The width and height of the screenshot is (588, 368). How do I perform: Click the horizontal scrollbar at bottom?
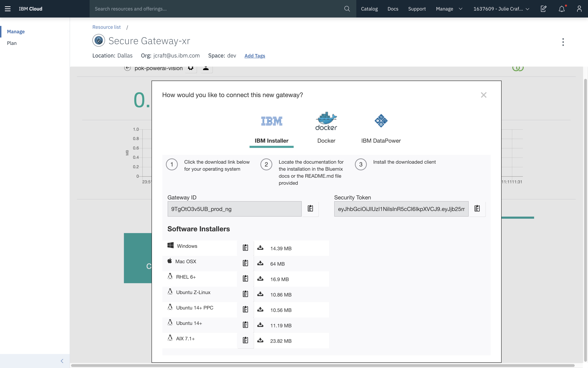coord(323,366)
